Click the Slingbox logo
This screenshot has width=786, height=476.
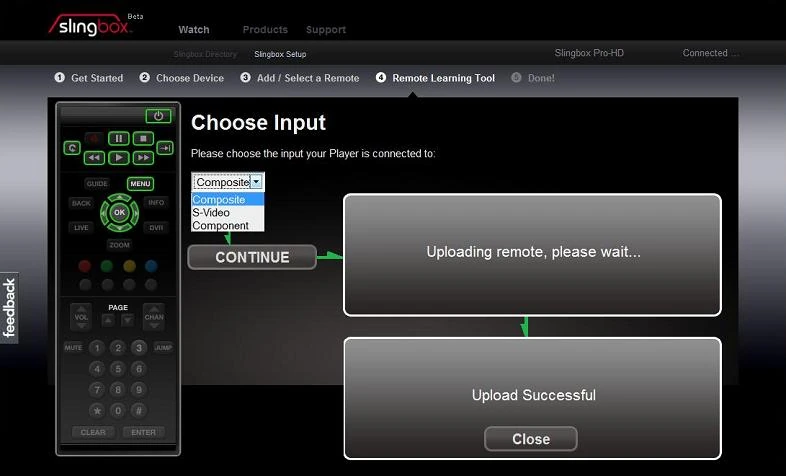coord(91,25)
